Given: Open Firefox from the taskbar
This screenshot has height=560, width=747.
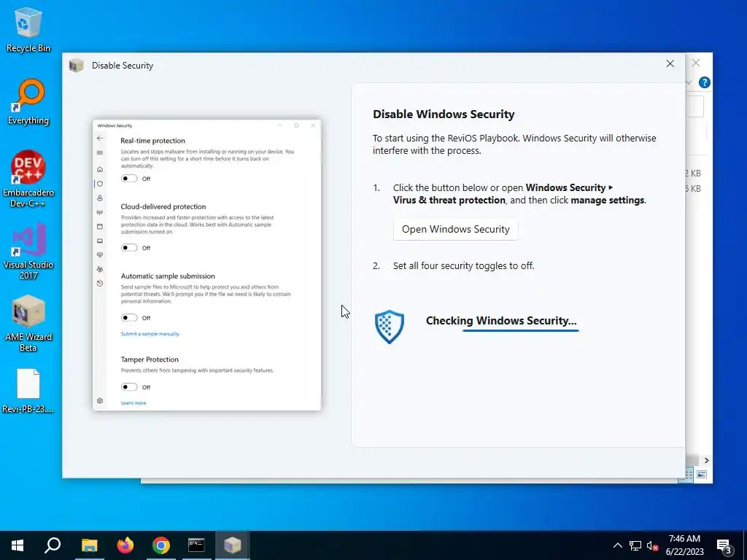Looking at the screenshot, I should point(125,545).
